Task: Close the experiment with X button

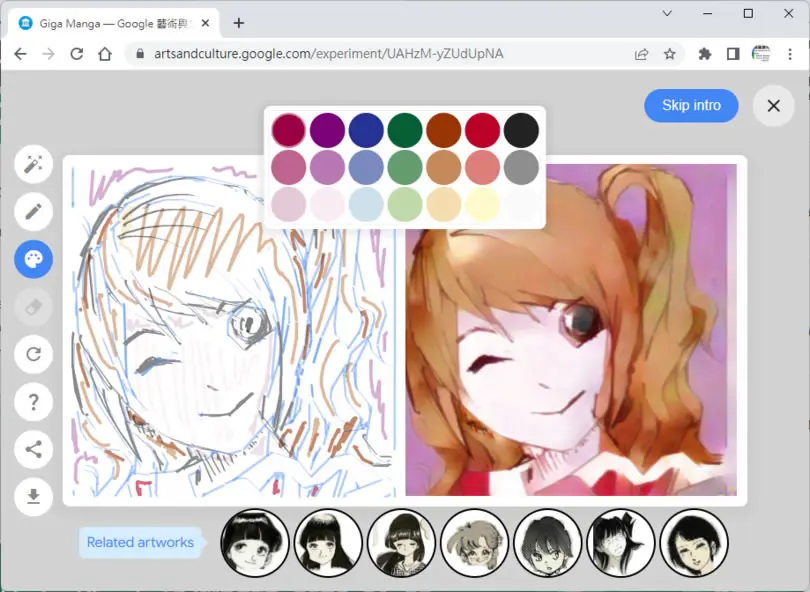Action: (x=773, y=105)
